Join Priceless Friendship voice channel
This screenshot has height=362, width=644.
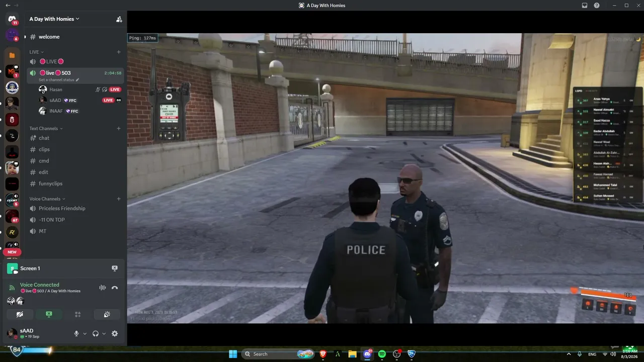(x=75, y=208)
